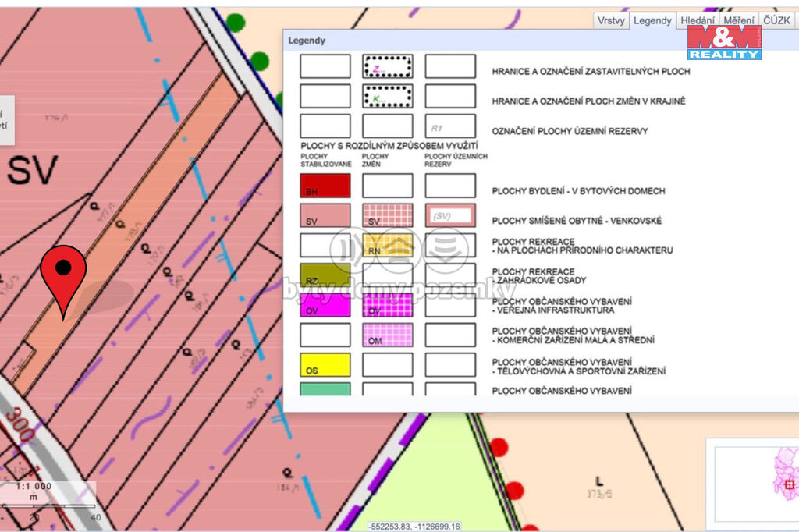
Task: Click the dotted K landscape change symbol
Action: [x=388, y=96]
